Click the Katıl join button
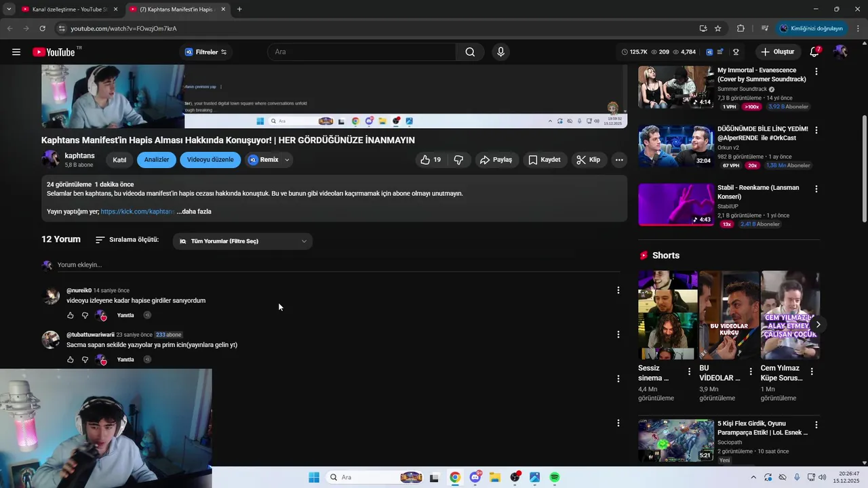Image resolution: width=868 pixels, height=488 pixels. 119,160
